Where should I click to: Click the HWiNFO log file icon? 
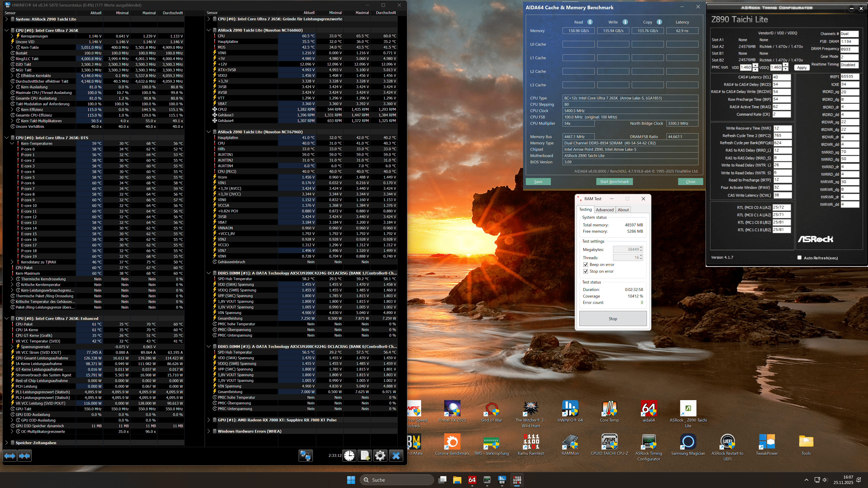365,456
